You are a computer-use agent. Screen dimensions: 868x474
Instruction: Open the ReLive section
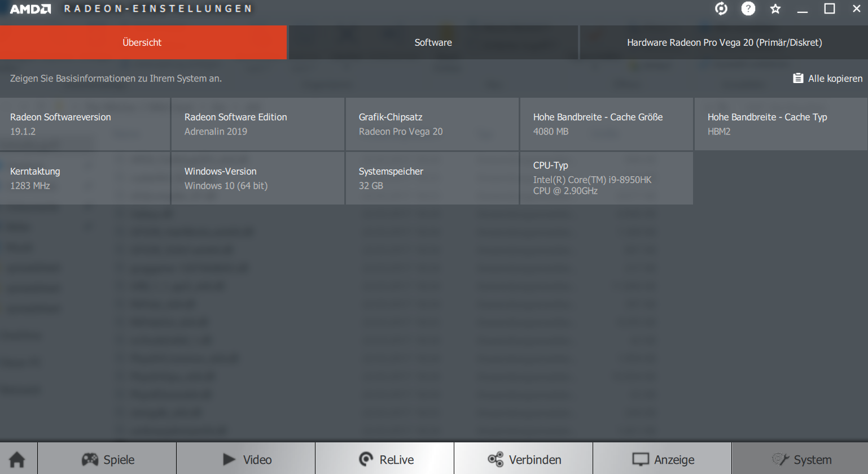tap(385, 459)
